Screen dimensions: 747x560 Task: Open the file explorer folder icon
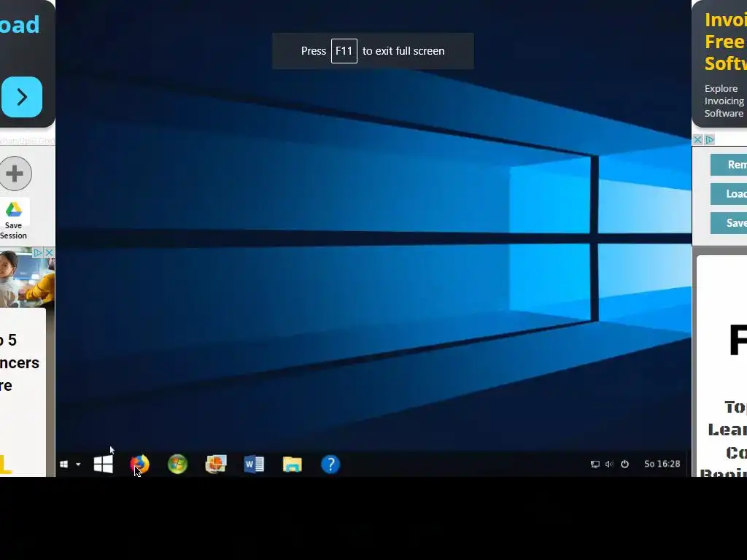coord(292,464)
